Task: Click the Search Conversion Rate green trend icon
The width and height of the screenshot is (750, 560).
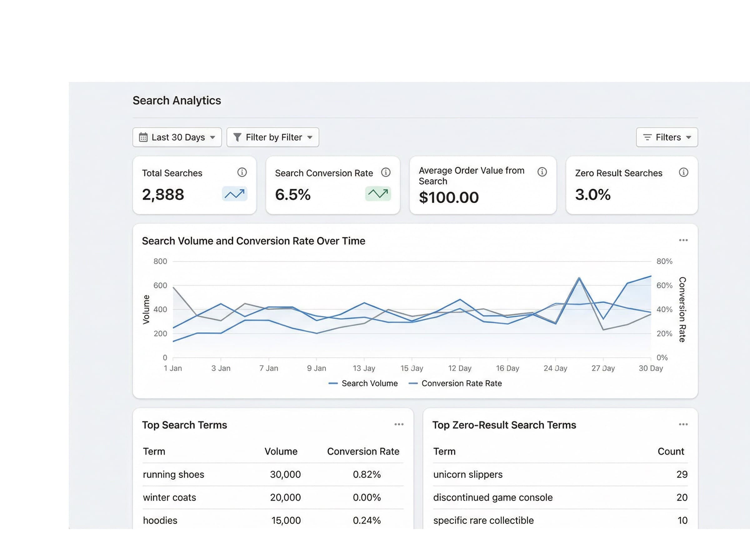Action: pos(377,193)
